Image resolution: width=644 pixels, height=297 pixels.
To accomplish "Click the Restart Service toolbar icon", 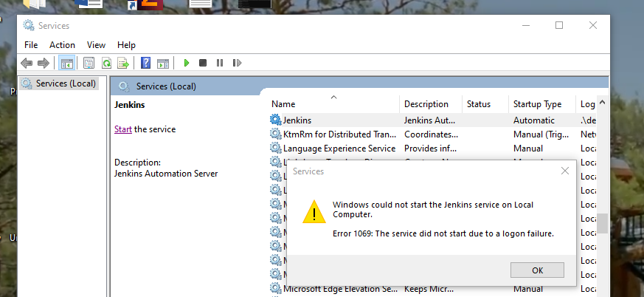I will 237,63.
